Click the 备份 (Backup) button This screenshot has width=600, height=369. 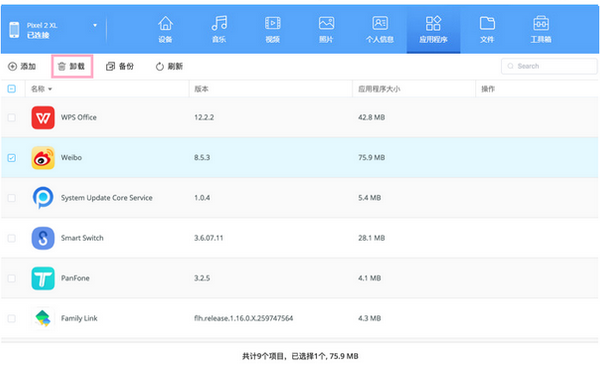pos(120,66)
